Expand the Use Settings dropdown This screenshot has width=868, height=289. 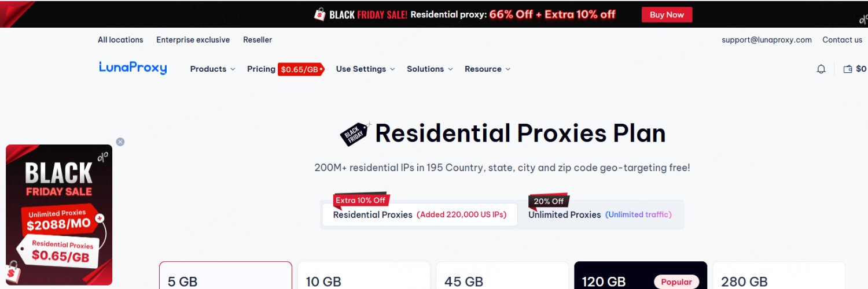point(365,69)
